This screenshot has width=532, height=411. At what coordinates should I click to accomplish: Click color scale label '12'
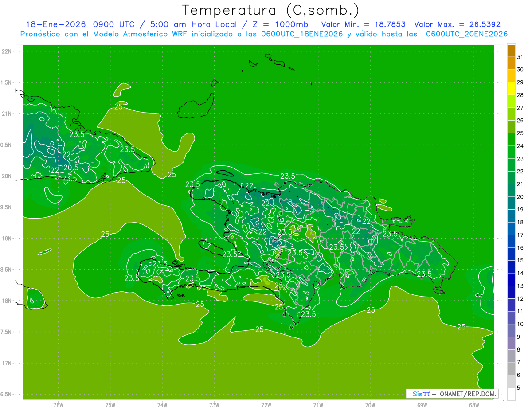[520, 299]
